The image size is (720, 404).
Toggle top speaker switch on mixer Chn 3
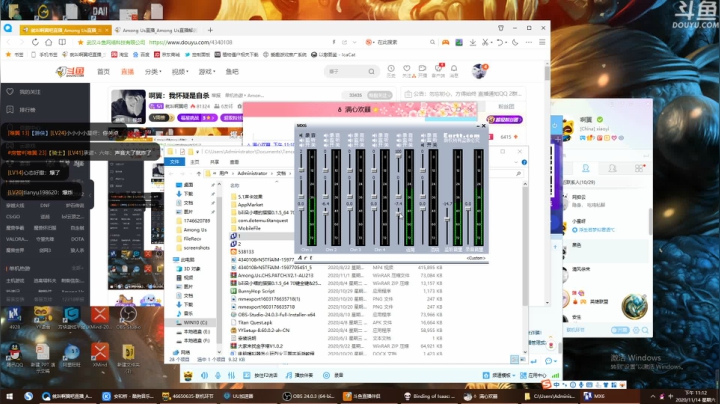click(350, 136)
